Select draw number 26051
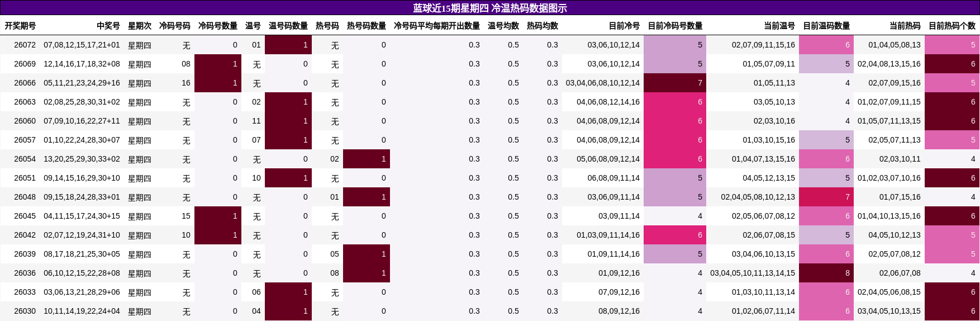 (x=25, y=178)
